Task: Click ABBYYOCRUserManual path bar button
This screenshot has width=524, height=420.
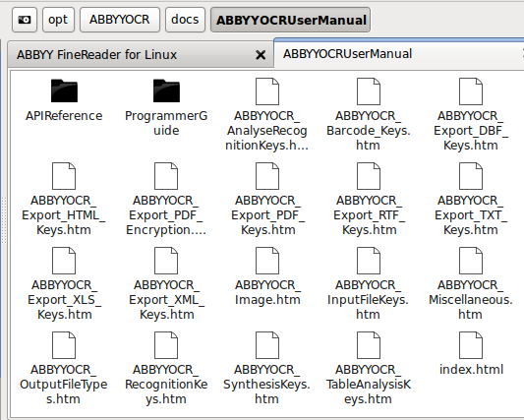Action: coord(290,20)
